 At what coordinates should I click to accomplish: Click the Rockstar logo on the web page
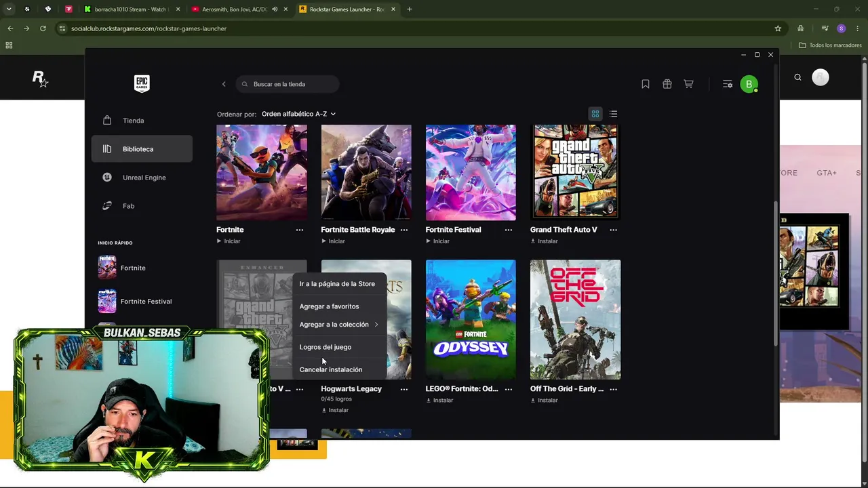coord(41,79)
